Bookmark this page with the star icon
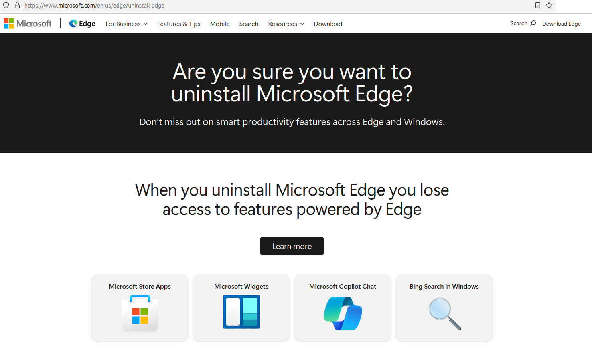Screen dimensions: 592x364 click(x=549, y=5)
